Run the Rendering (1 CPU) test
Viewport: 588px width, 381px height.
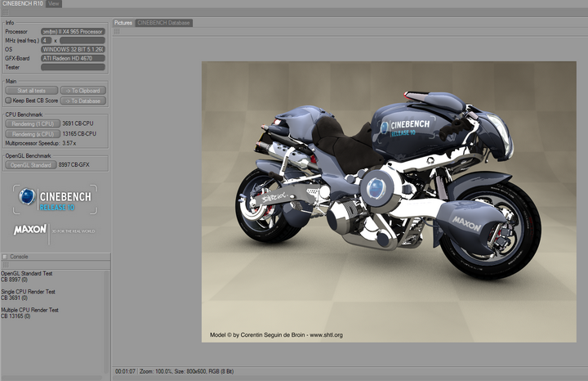(33, 123)
